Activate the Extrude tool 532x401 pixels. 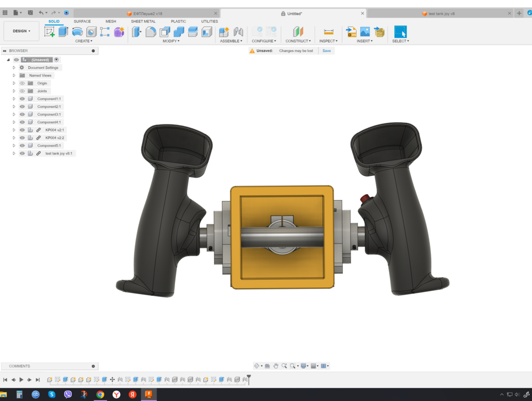pyautogui.click(x=63, y=32)
